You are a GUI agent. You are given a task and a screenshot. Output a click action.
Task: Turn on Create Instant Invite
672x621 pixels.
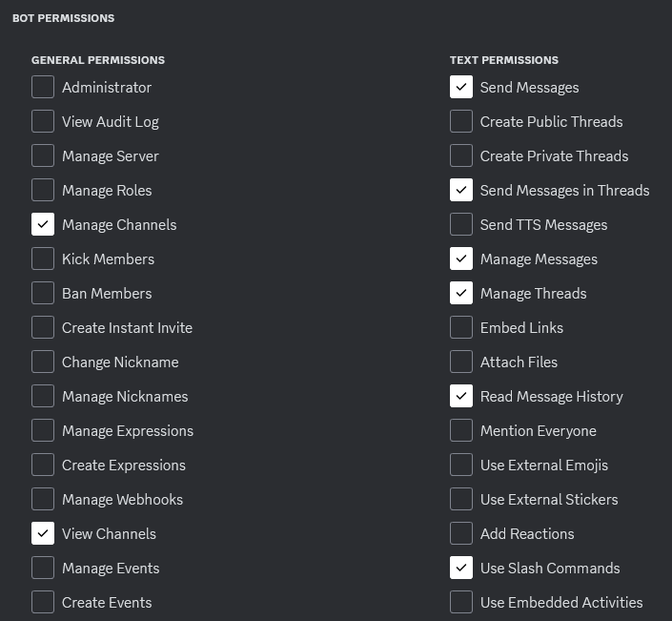43,327
